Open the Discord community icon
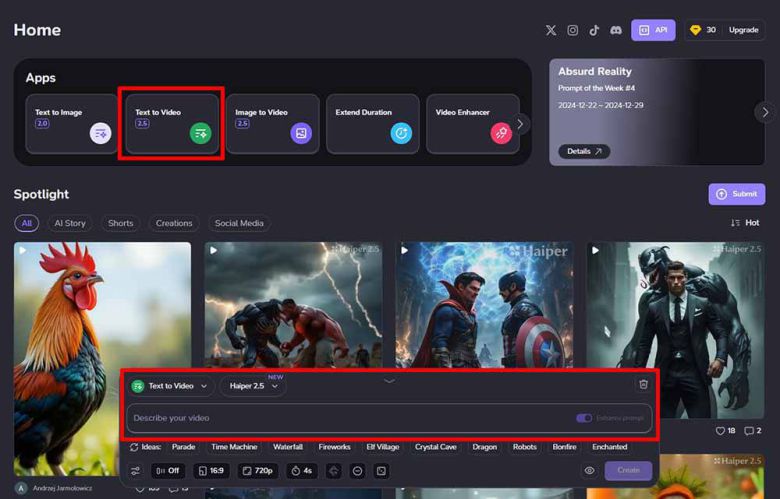The width and height of the screenshot is (780, 499). pyautogui.click(x=615, y=30)
